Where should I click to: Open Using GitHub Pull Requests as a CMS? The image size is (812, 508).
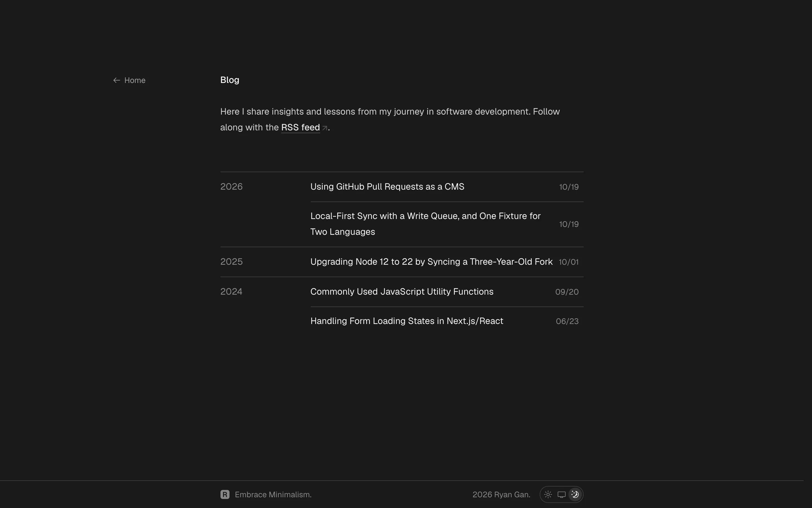coord(387,187)
